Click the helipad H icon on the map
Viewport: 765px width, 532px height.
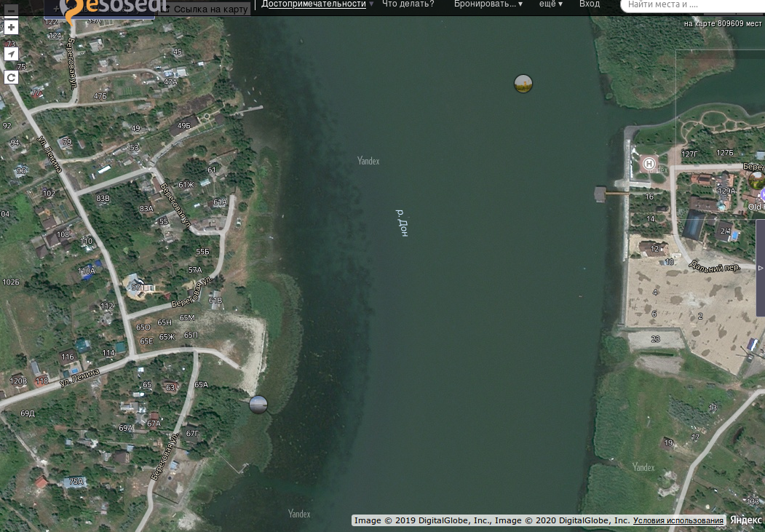coord(649,163)
